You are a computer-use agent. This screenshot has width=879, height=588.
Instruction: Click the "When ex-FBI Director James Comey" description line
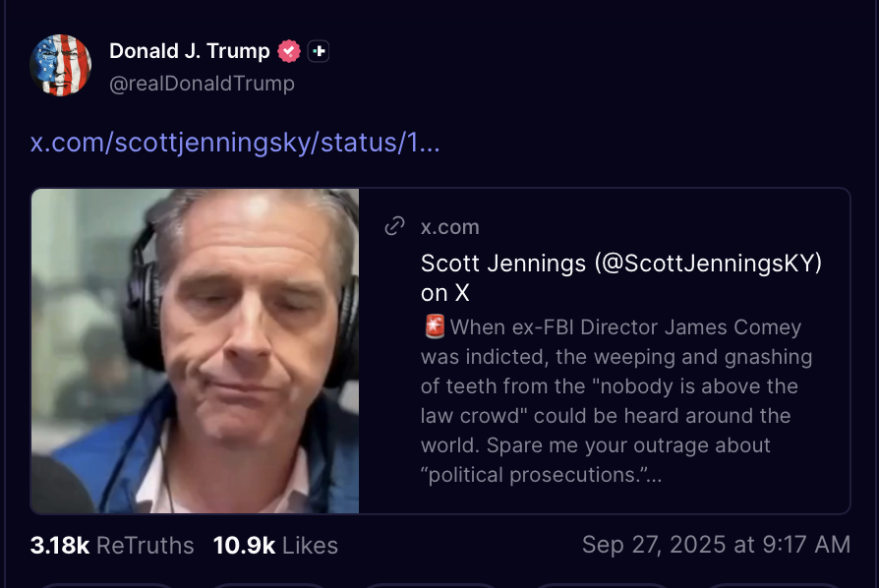pyautogui.click(x=625, y=327)
